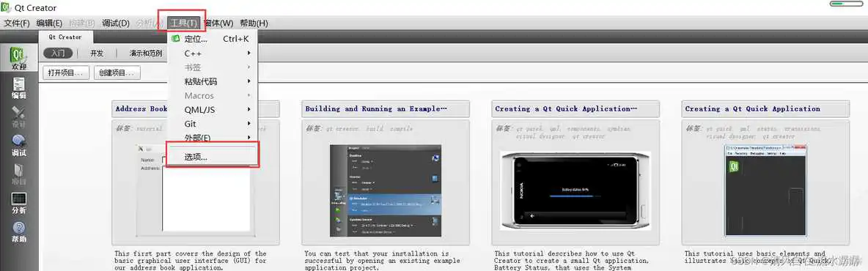This screenshot has height=271, width=868.
Task: Click the Nokia phone battery status thumbnail
Action: (575, 190)
